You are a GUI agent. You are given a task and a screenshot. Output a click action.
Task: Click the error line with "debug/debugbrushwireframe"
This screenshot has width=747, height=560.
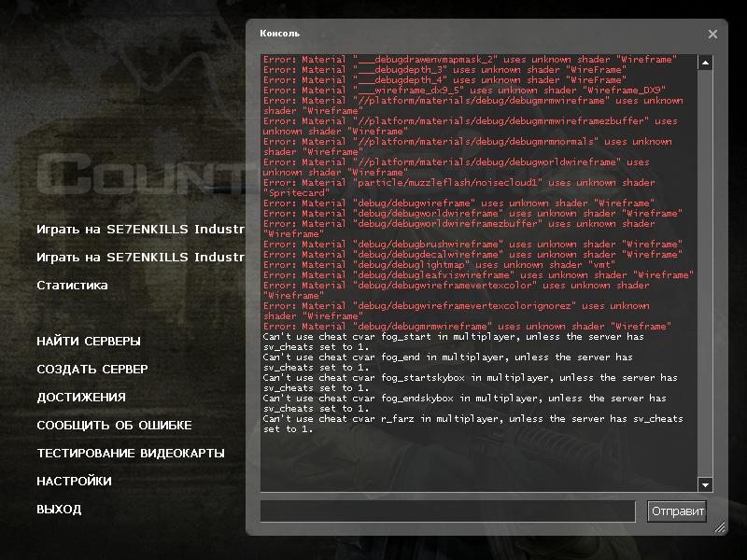coord(472,245)
